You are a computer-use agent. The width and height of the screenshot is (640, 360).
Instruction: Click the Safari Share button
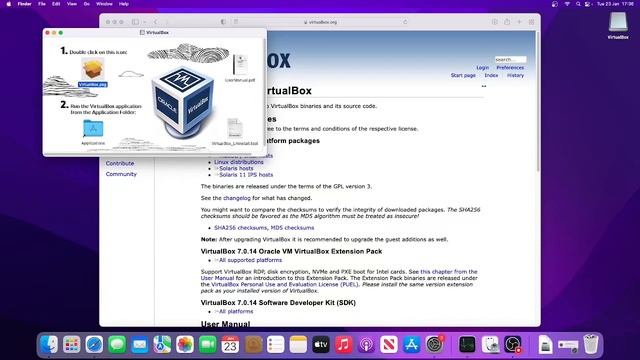tap(507, 22)
